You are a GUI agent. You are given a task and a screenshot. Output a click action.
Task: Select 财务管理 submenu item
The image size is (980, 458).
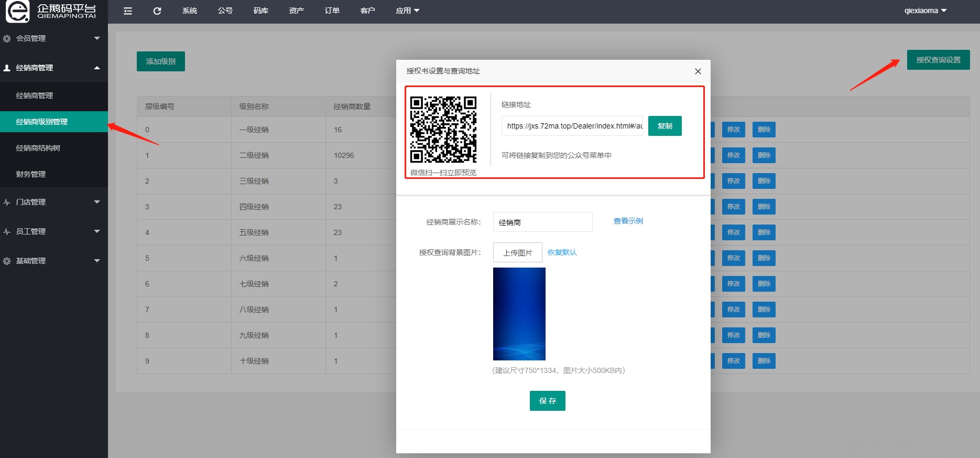click(54, 174)
